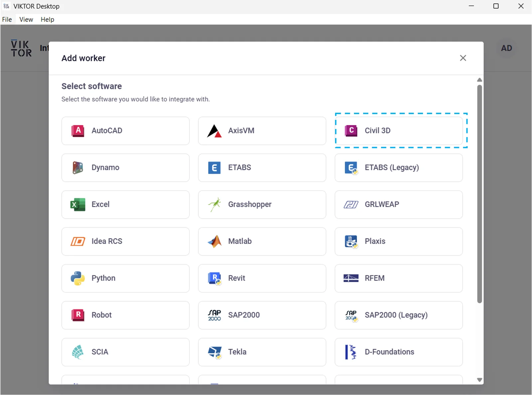Minimize the VIKTOR Desktop window

pyautogui.click(x=471, y=6)
